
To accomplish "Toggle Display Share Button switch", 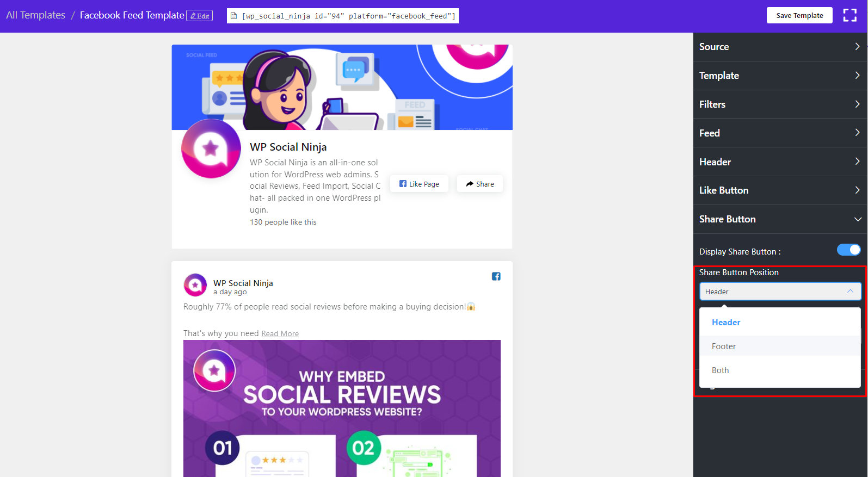I will click(x=848, y=250).
